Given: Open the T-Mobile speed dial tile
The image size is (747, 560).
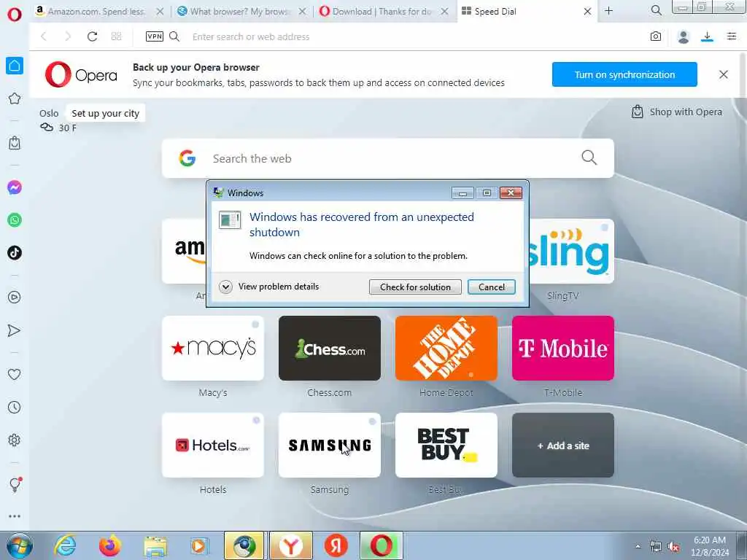Looking at the screenshot, I should [563, 348].
